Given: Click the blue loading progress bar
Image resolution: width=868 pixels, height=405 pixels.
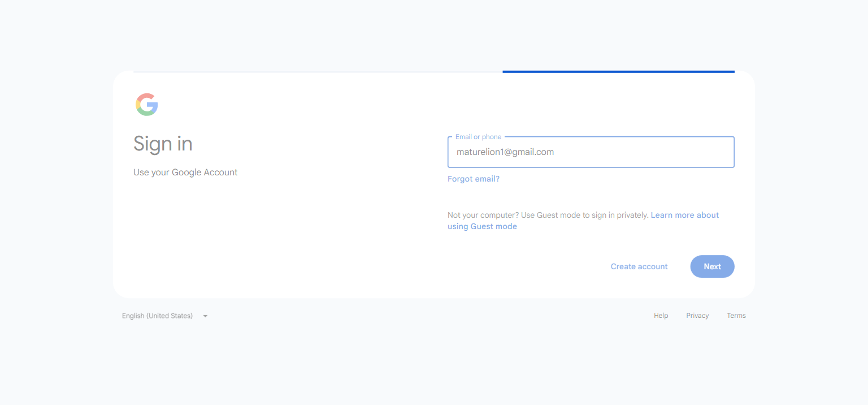Looking at the screenshot, I should pos(618,72).
